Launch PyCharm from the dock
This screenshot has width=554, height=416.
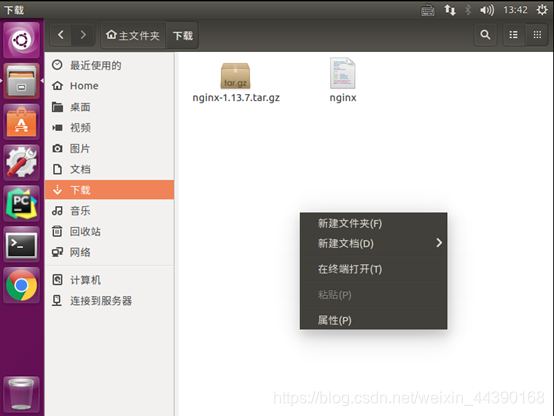pos(22,204)
